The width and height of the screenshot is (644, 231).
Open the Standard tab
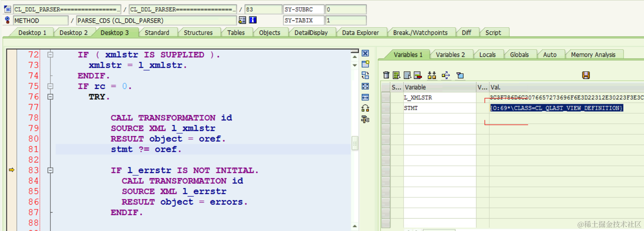157,32
